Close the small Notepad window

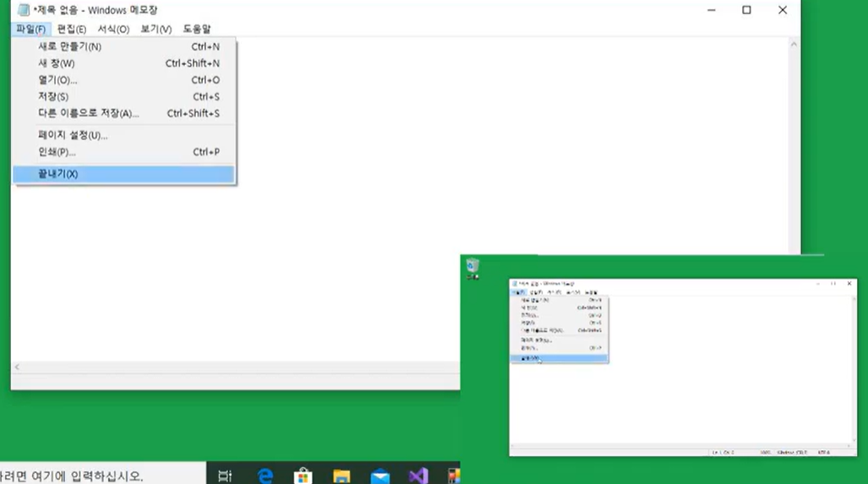pyautogui.click(x=849, y=283)
